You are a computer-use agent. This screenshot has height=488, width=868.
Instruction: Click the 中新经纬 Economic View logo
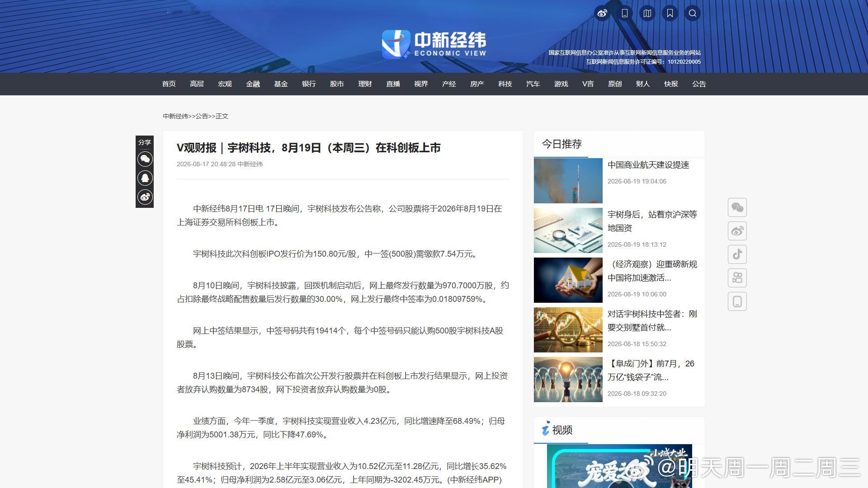click(434, 44)
